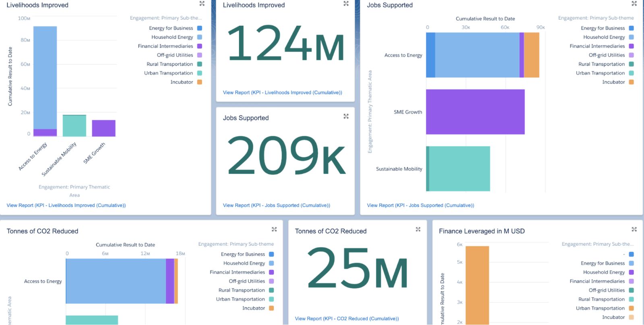Expand the Jobs Supported 209K metric widget
The width and height of the screenshot is (644, 325).
tap(346, 116)
